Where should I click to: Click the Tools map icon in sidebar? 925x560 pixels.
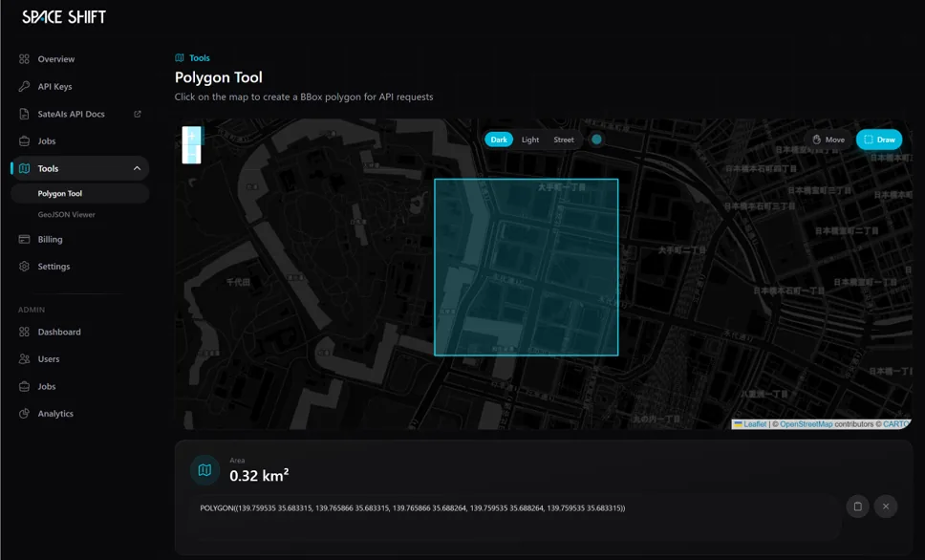24,168
